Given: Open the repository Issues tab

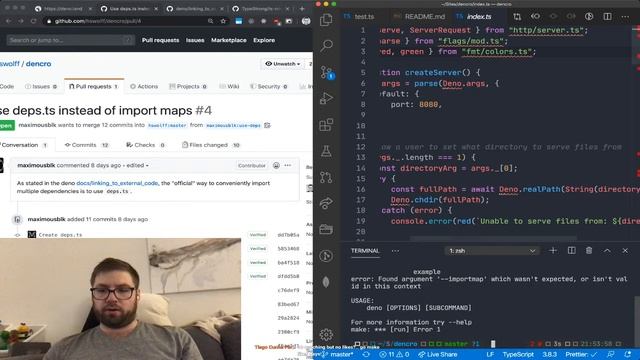Looking at the screenshot, I should click(x=41, y=87).
